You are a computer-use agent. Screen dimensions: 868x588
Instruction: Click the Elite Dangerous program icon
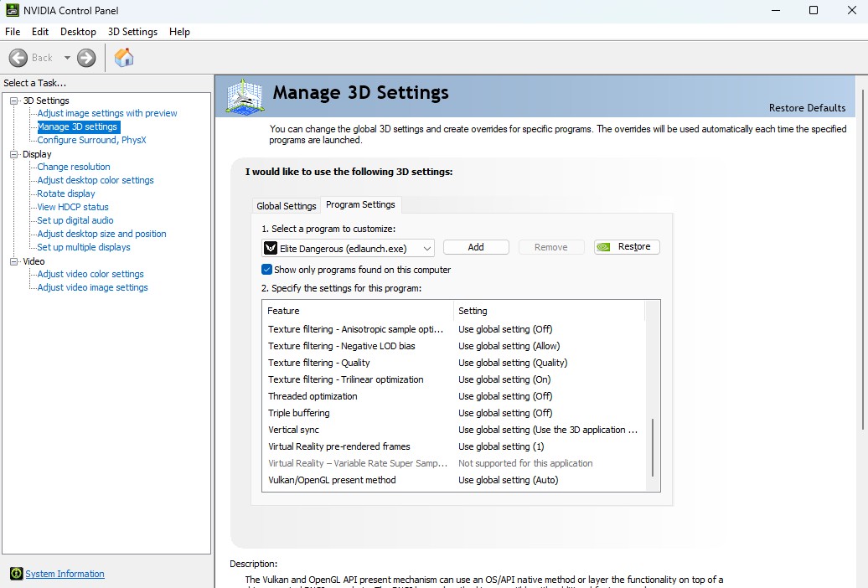(270, 248)
